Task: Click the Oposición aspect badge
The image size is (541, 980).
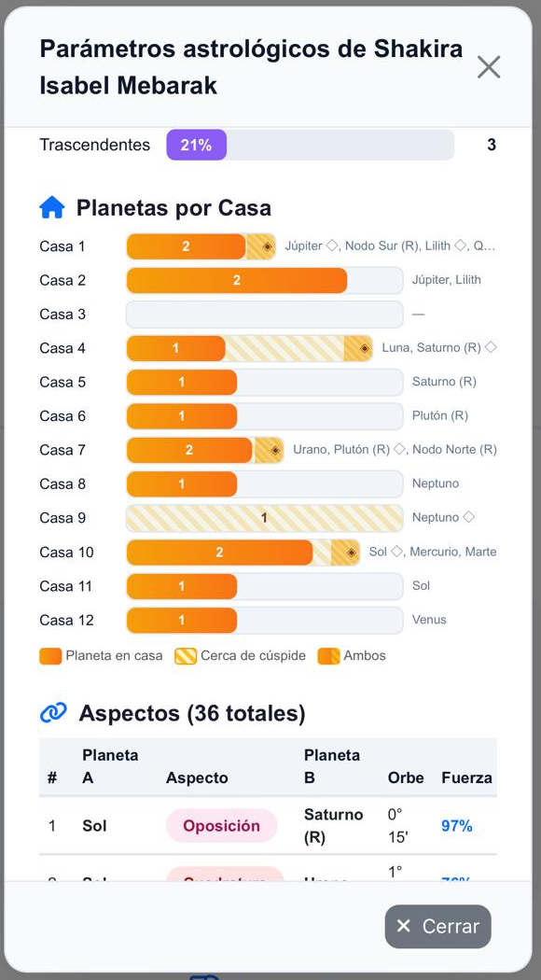Action: 221,826
